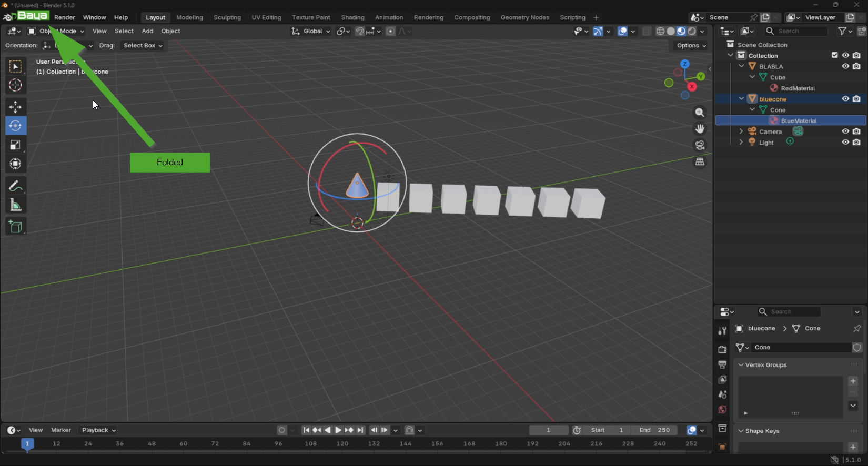The width and height of the screenshot is (868, 466).
Task: Click the pan view hand icon
Action: tap(700, 129)
